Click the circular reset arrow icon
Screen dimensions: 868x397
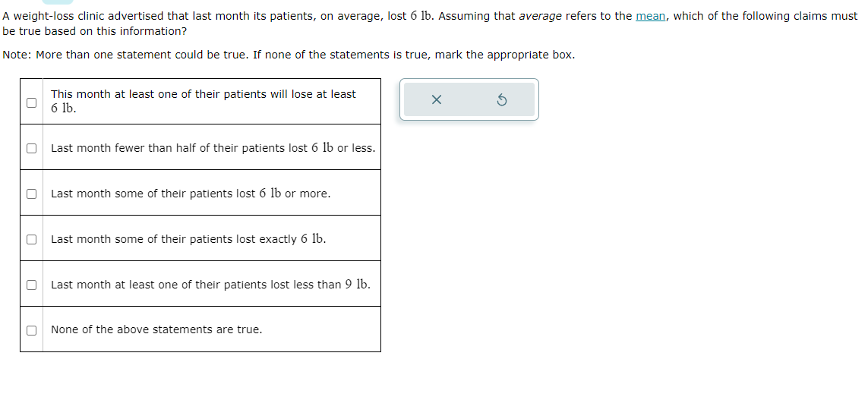click(501, 99)
